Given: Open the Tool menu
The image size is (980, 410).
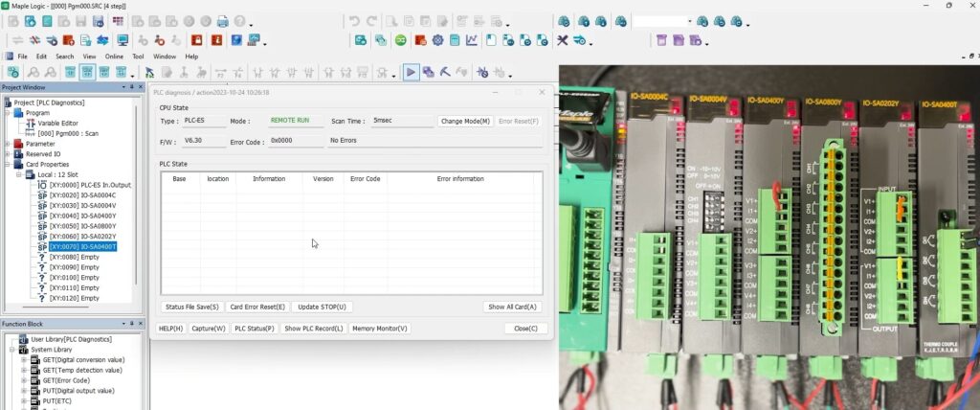Looking at the screenshot, I should click(x=138, y=57).
